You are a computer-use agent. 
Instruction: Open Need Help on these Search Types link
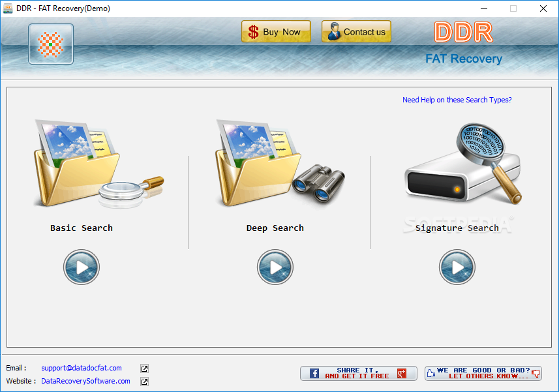pyautogui.click(x=457, y=100)
